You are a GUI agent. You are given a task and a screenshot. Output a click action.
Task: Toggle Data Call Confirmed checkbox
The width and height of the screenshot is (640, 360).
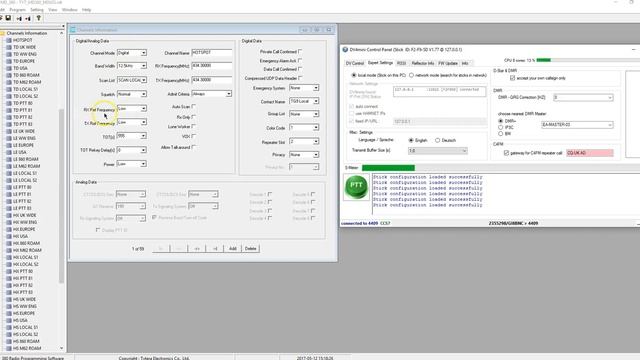300,69
